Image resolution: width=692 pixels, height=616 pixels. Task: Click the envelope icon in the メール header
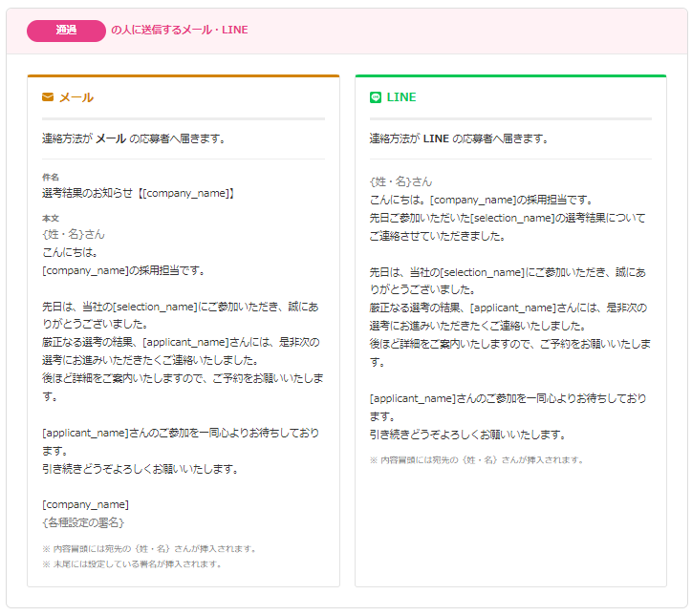(48, 97)
